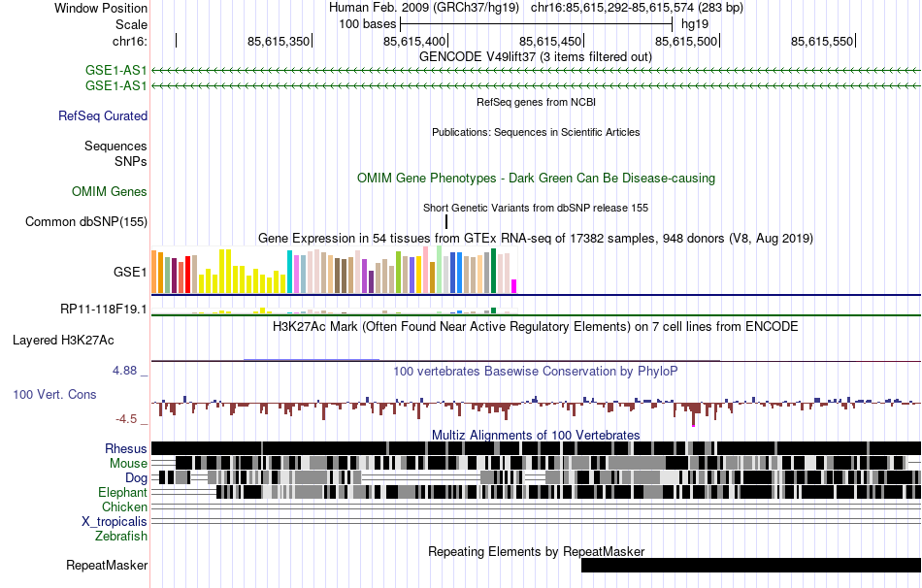Click the magenta bar in GSE1 expression
922x588 pixels.
point(514,286)
